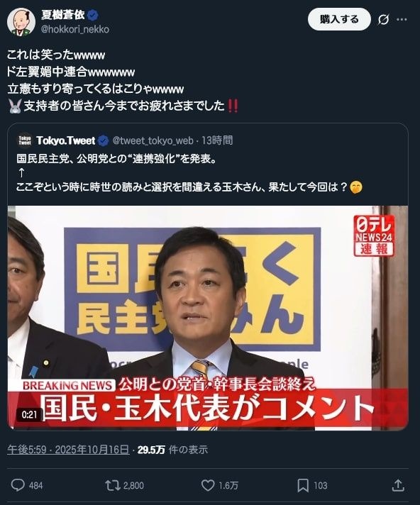Open the three-dot more options menu
Screen dimensions: 420x505
coord(402,20)
